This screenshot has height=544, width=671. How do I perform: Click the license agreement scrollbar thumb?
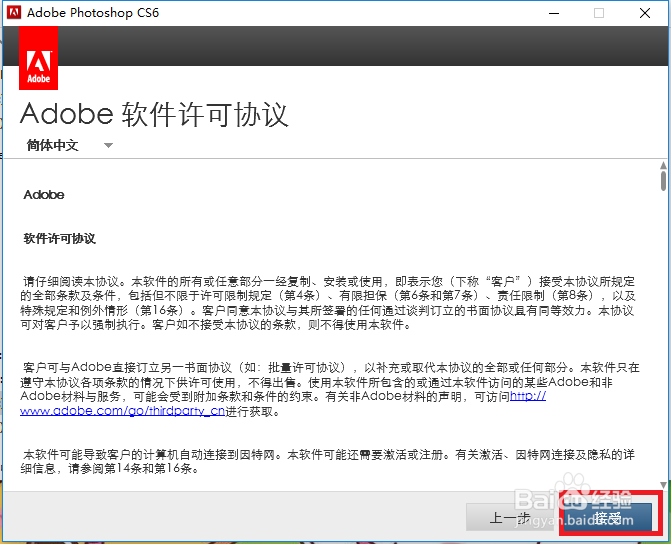point(663,181)
